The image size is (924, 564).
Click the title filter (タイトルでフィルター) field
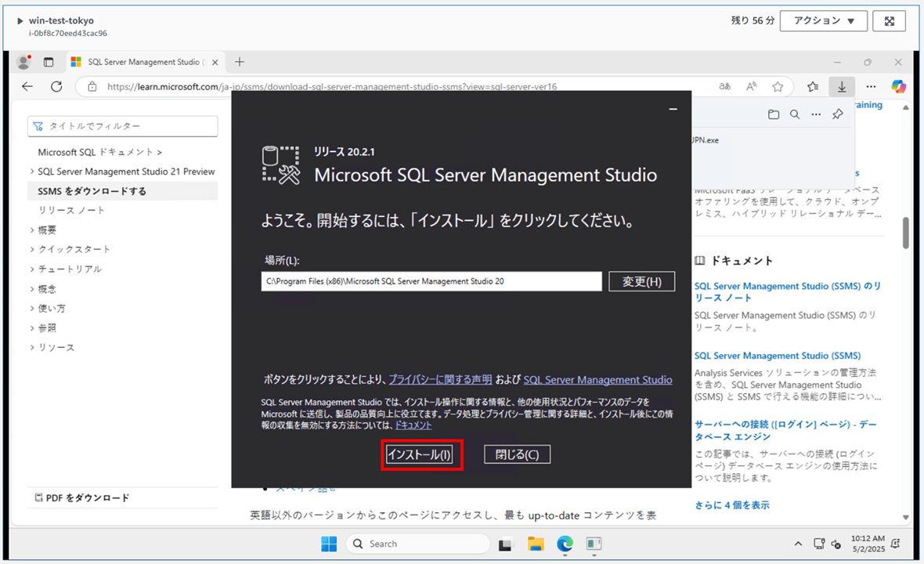point(123,126)
